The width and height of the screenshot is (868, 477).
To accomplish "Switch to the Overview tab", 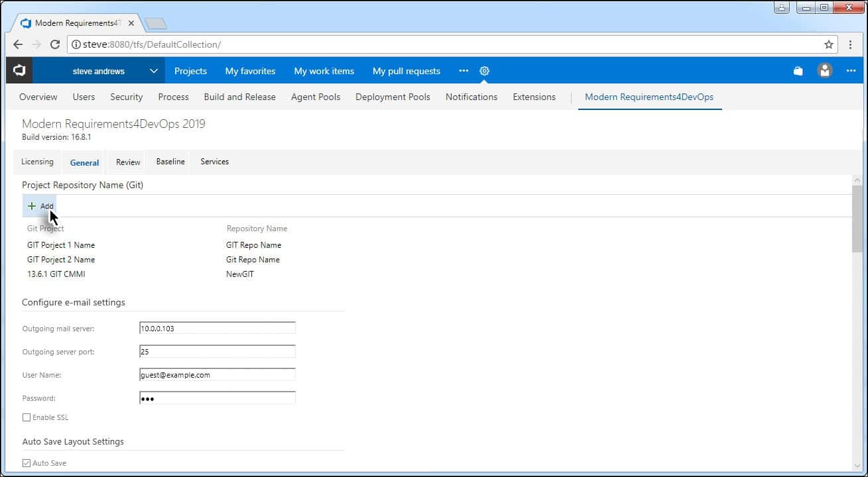I will click(38, 97).
